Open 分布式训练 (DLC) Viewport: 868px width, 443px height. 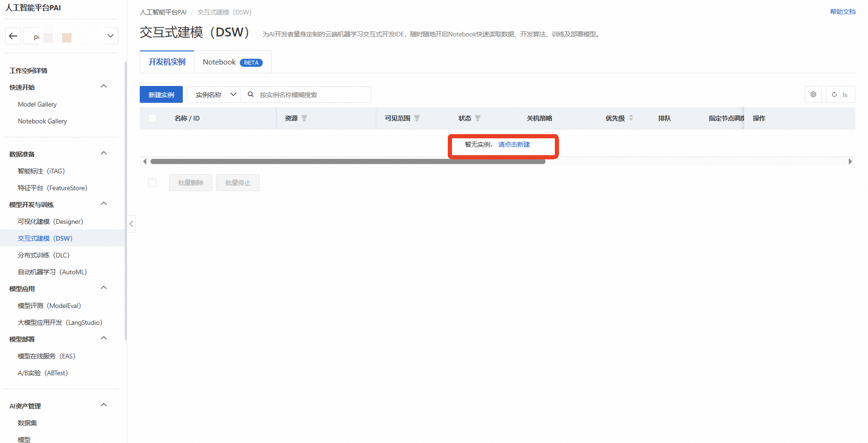[43, 255]
